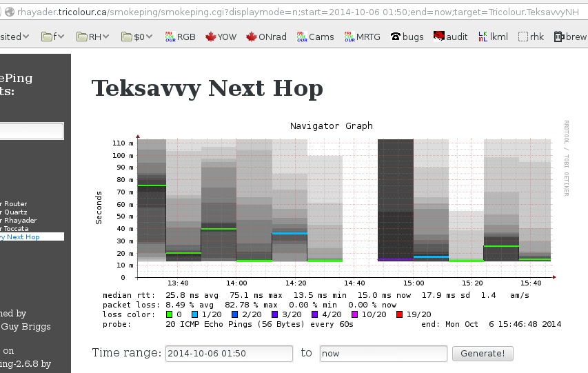Click the Teksavvy Next Hop heading
Viewport: 588px width, 373px height.
pos(207,89)
